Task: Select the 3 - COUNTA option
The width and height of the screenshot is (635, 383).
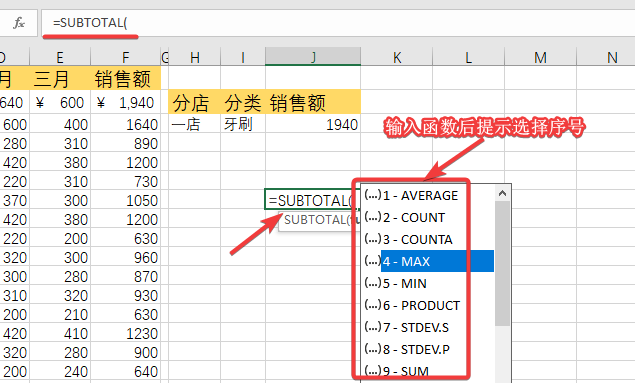Action: [428, 239]
